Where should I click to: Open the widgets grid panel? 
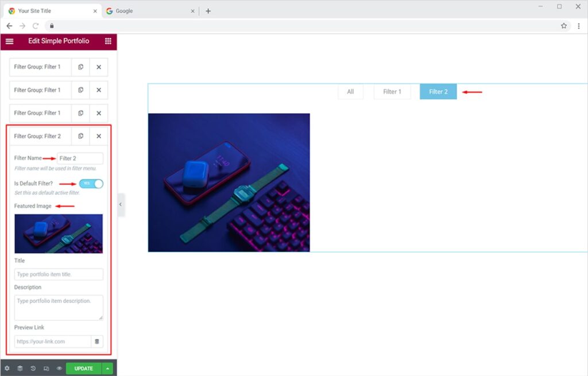(x=108, y=41)
